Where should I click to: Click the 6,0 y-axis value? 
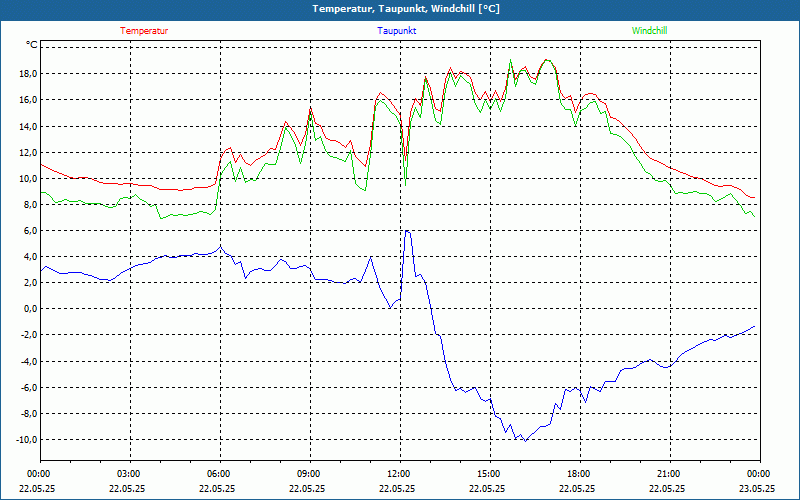click(x=30, y=231)
